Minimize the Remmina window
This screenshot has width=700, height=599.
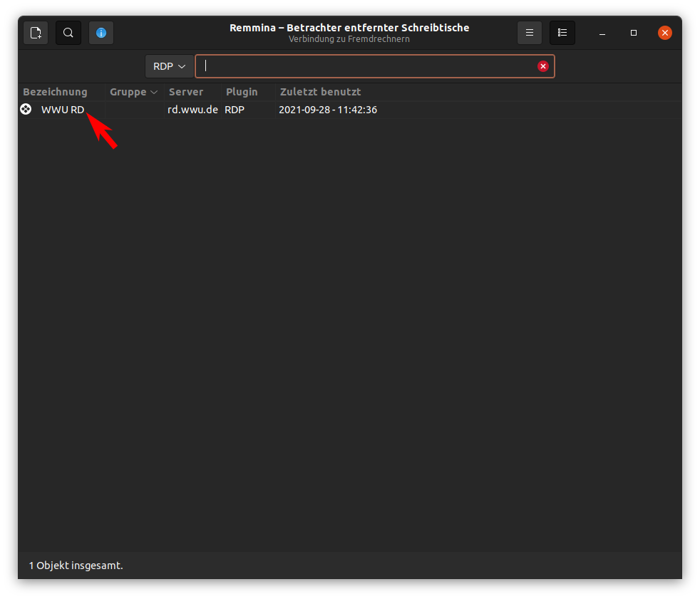(602, 33)
